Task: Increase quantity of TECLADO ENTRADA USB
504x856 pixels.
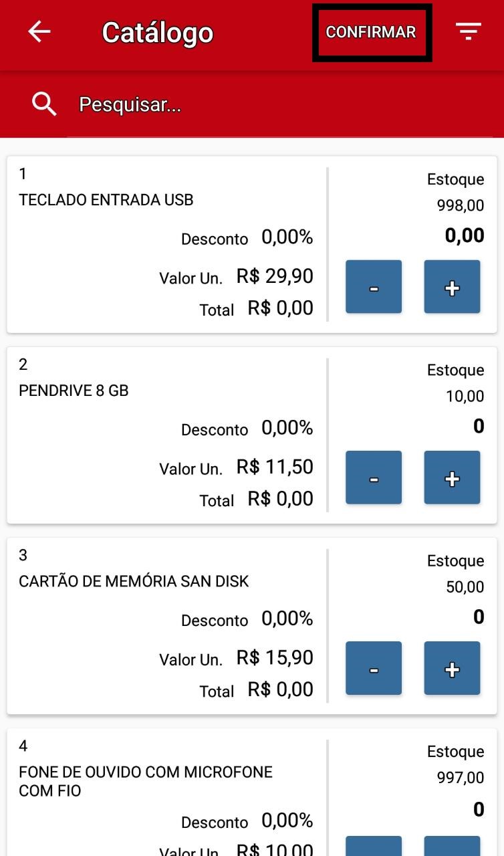Action: coord(452,287)
